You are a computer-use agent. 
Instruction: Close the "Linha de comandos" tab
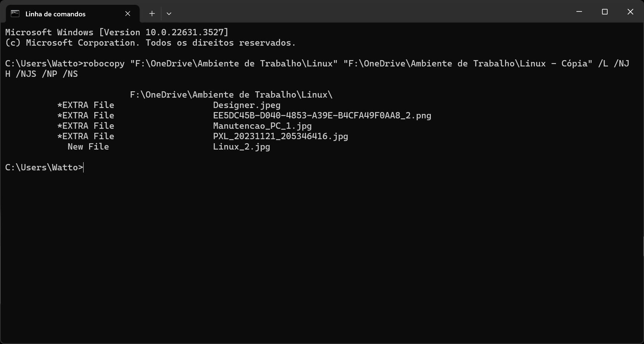(128, 14)
